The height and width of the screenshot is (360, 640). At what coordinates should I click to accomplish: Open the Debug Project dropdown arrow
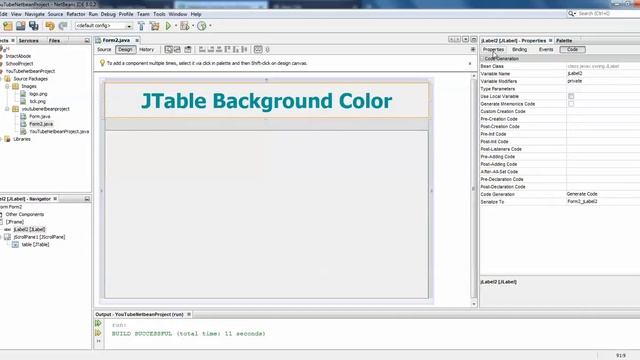click(x=193, y=26)
